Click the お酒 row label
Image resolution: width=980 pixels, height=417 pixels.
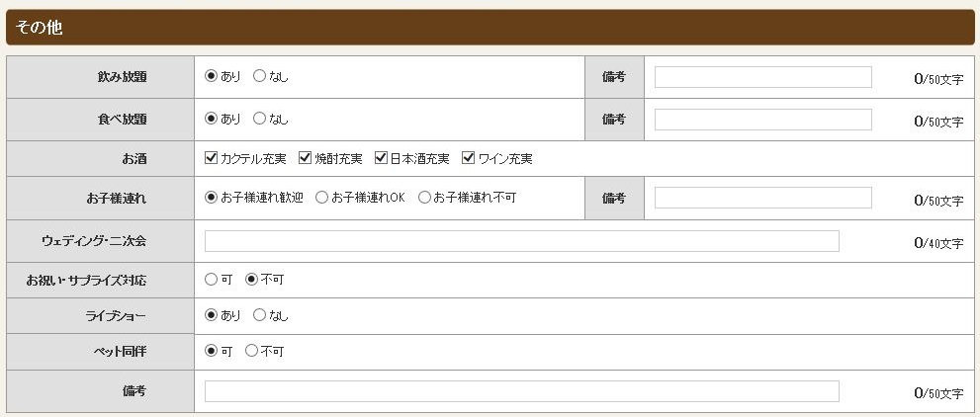pos(134,158)
